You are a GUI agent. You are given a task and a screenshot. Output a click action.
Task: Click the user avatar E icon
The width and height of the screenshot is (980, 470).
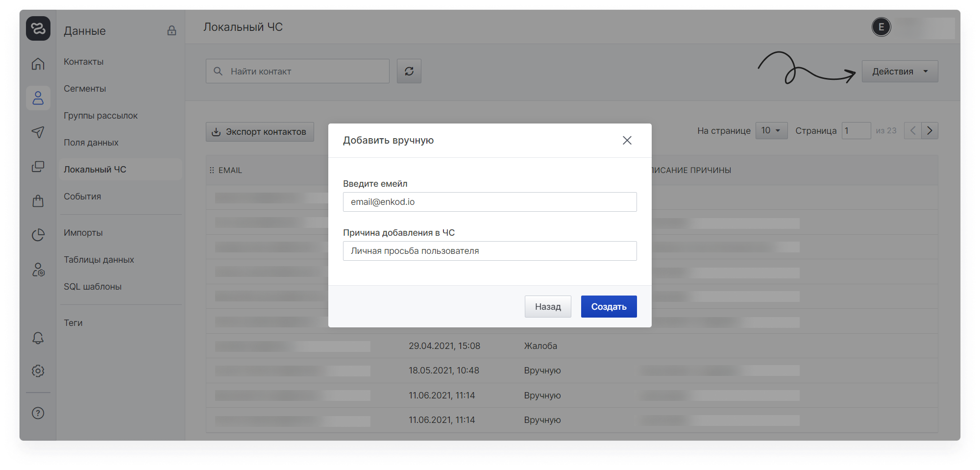click(x=882, y=27)
